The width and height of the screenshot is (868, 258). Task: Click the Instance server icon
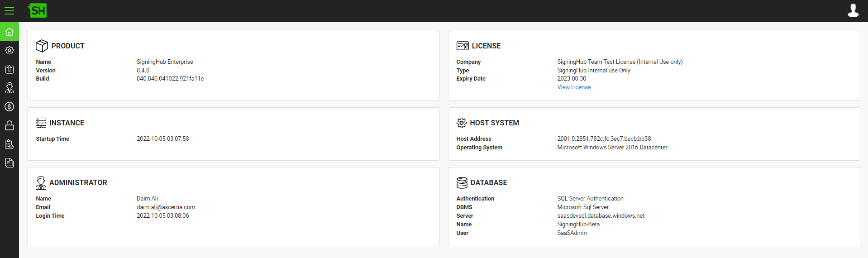41,123
